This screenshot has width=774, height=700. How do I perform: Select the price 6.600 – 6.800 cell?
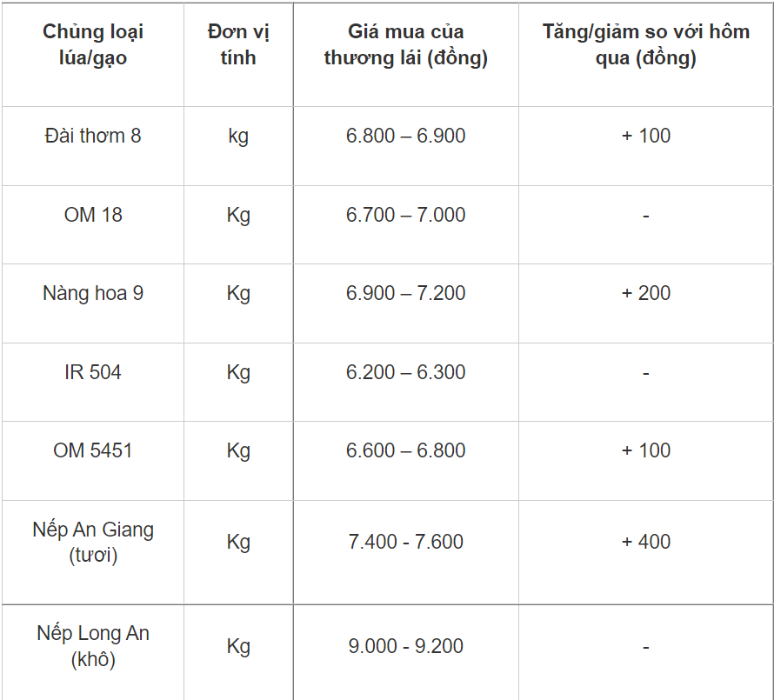405,450
